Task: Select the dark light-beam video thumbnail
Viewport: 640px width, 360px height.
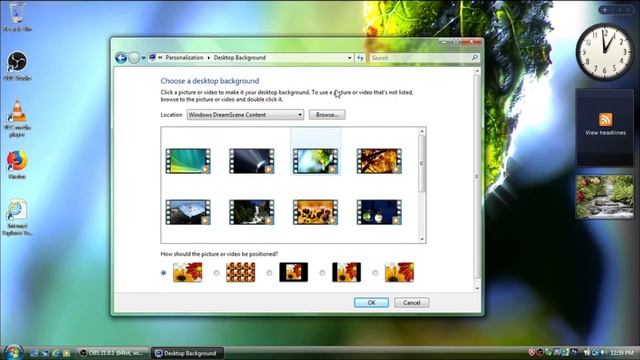Action: tap(252, 161)
